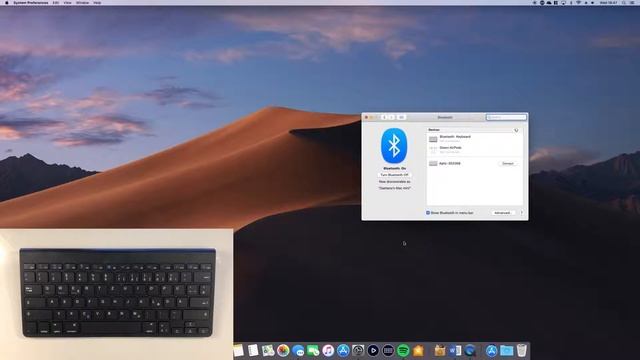This screenshot has height=360, width=640.
Task: Launch Photos from the Dock
Action: click(283, 351)
